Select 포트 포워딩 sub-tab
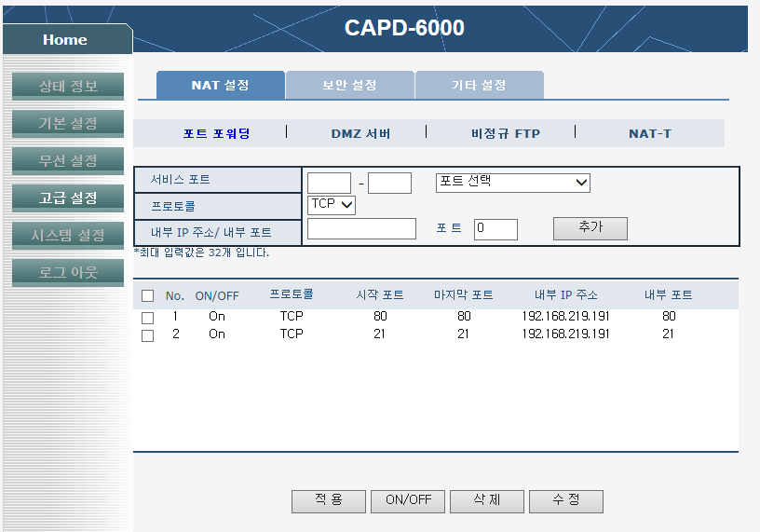Screen dimensions: 760x532 pyautogui.click(x=216, y=133)
